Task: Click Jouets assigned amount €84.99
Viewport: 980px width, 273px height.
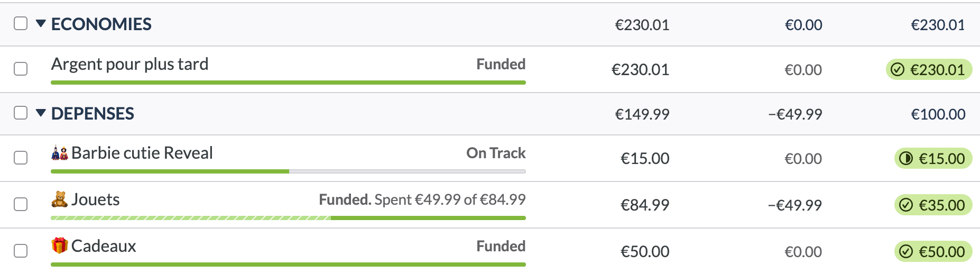Action: (x=645, y=205)
